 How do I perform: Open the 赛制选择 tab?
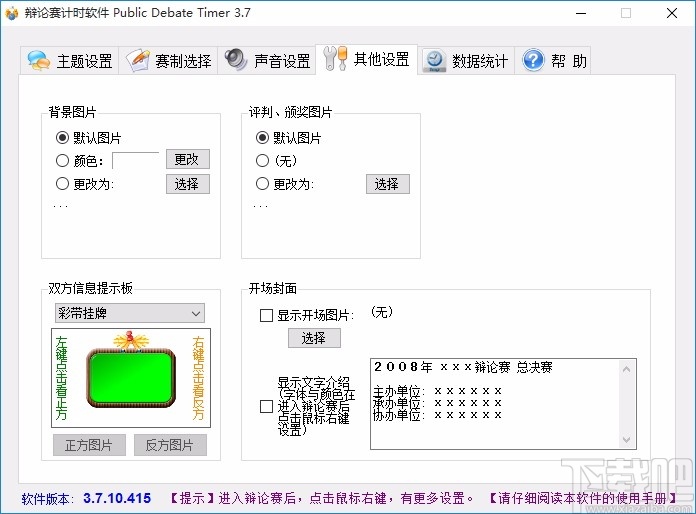coord(168,60)
